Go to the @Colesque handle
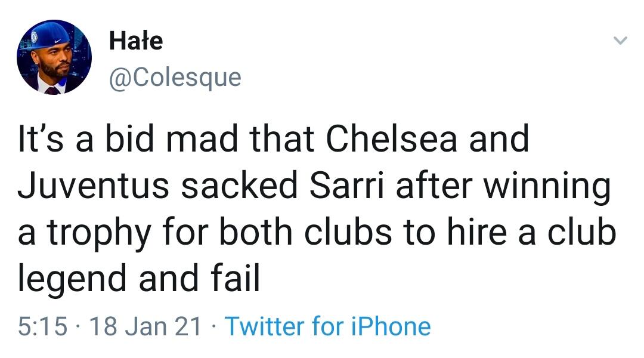The width and height of the screenshot is (644, 358). pyautogui.click(x=175, y=77)
